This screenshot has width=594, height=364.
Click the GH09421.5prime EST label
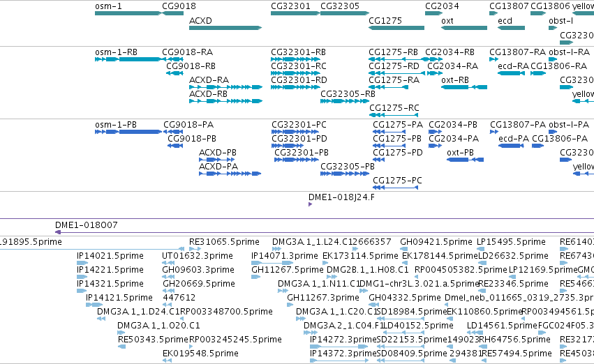436,242
